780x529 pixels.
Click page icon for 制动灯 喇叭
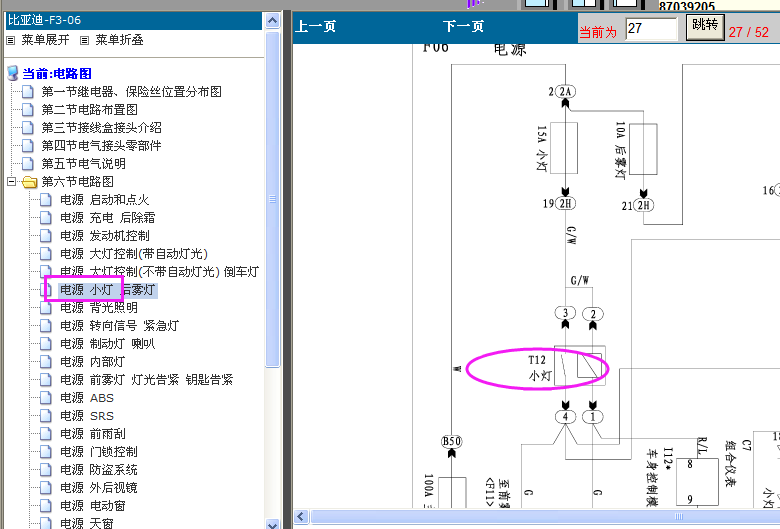[x=46, y=343]
